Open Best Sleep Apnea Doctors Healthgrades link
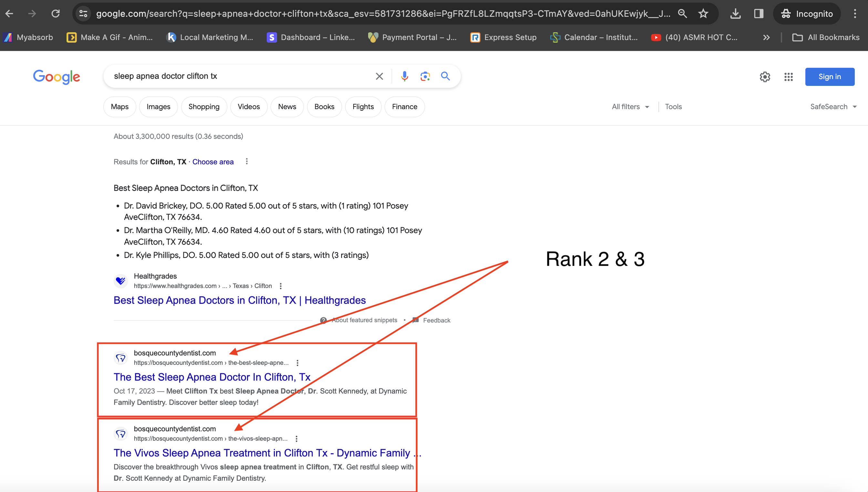This screenshot has width=868, height=492. 240,300
